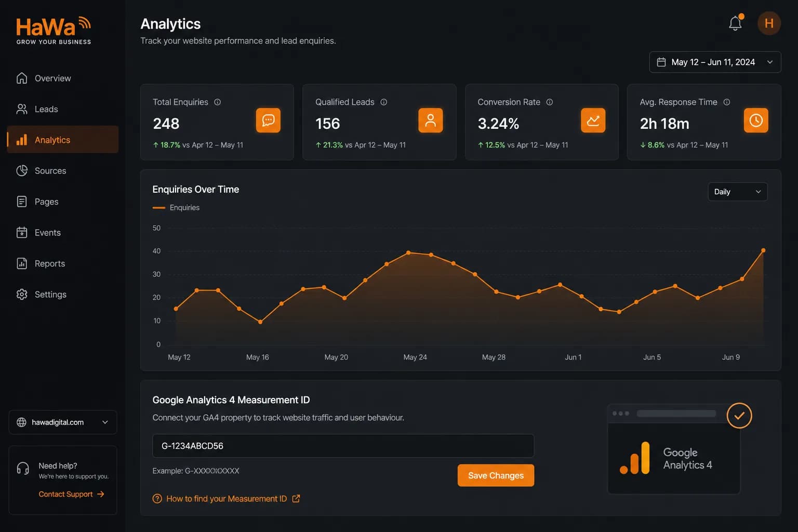Viewport: 798px width, 532px height.
Task: Click the Enquiries Over Time heading
Action: point(196,189)
